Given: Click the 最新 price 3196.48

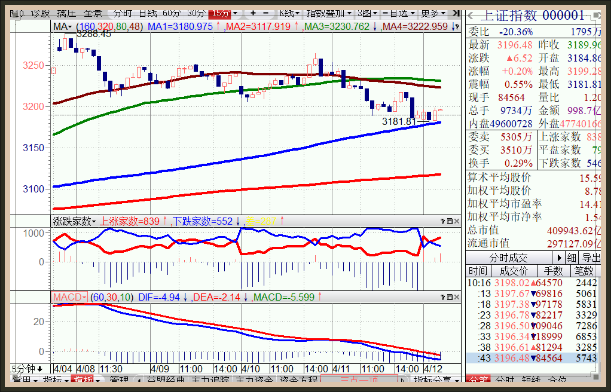Looking at the screenshot, I should point(514,45).
